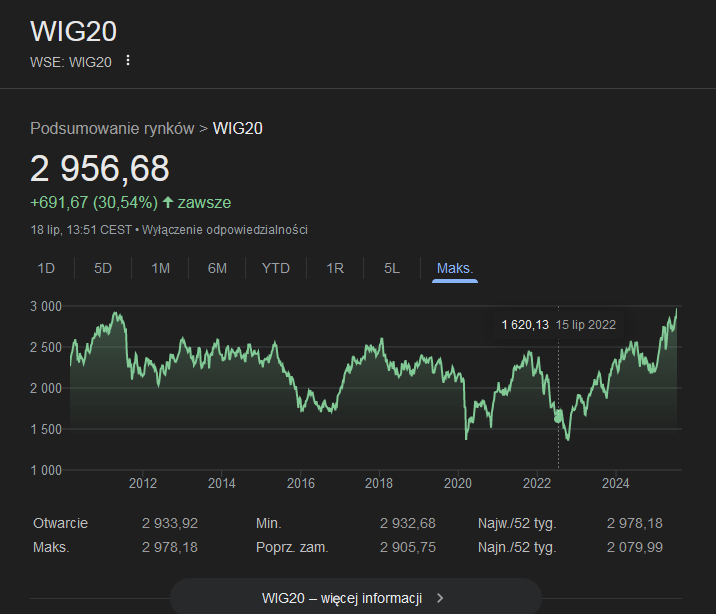This screenshot has height=614, width=716.
Task: Click the 'Poprz. zam.' label
Action: coord(292,547)
